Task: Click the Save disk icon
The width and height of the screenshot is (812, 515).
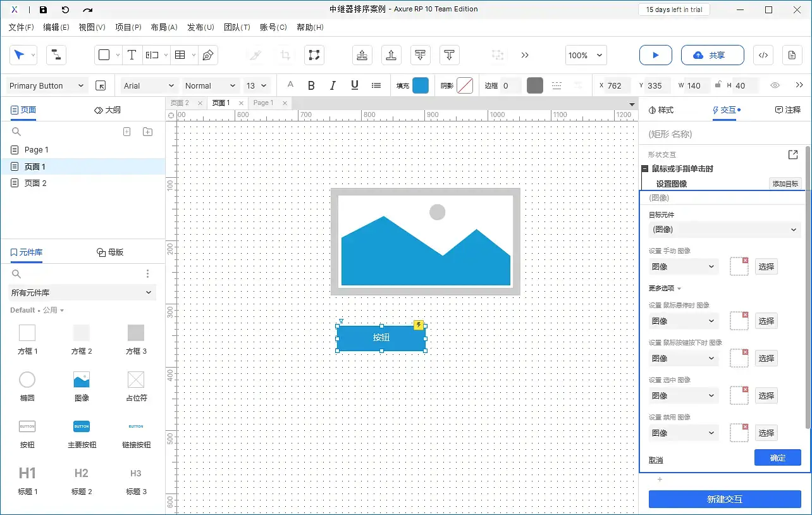Action: pyautogui.click(x=43, y=9)
